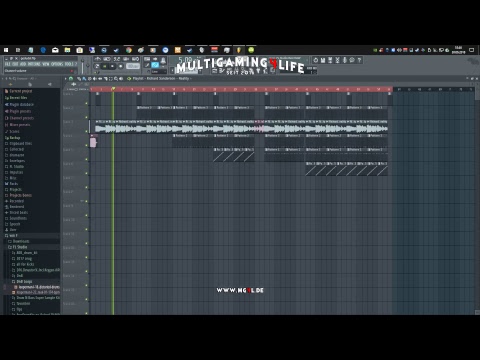This screenshot has width=480, height=360.
Task: Open the ADD menu
Action: pyautogui.click(x=22, y=64)
